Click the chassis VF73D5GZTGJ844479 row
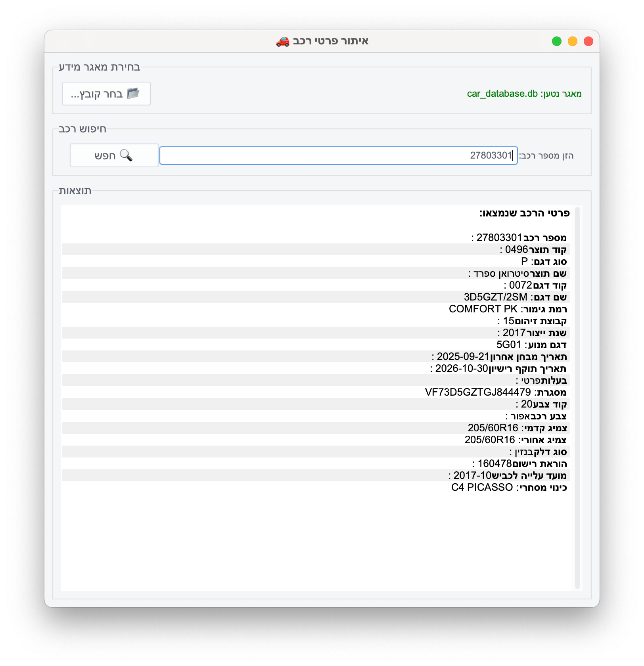 pos(496,392)
